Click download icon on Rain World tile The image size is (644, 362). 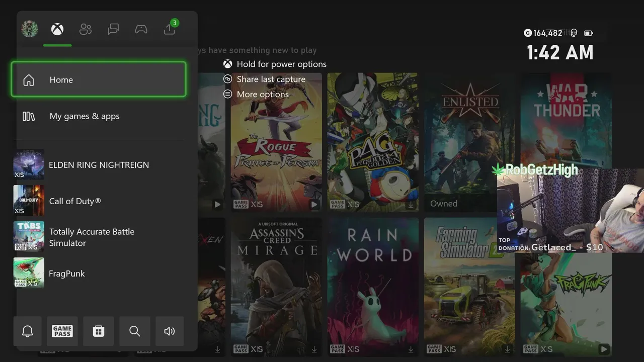(411, 349)
